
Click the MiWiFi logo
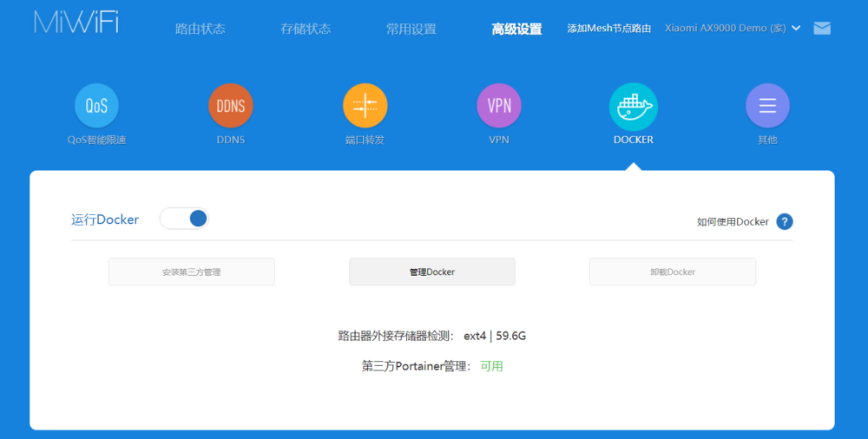76,23
